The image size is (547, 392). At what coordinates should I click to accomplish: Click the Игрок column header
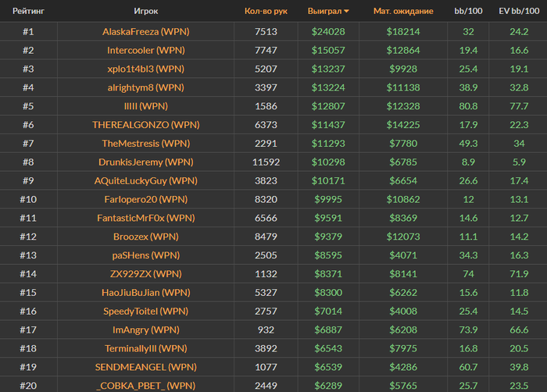(146, 11)
